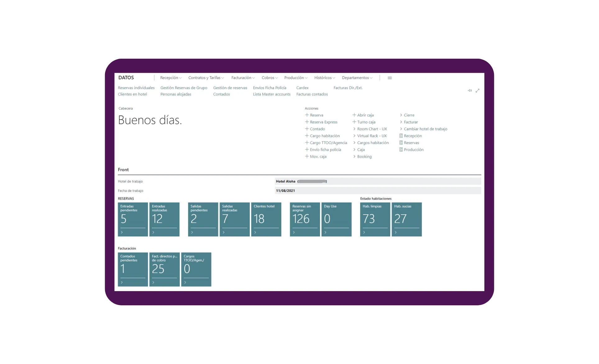
Task: Click the Reserva Express action
Action: (323, 122)
